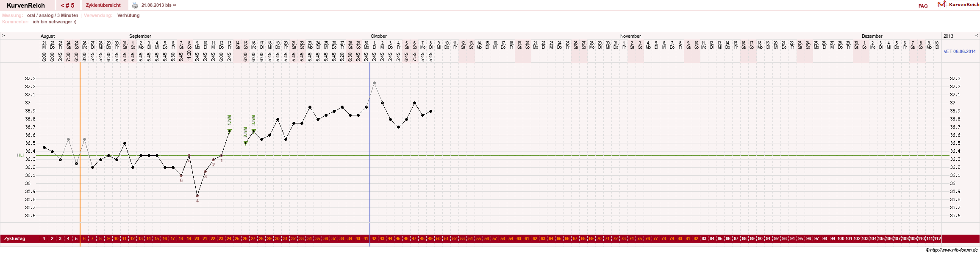
Task: Select the last temperature point on 8. October
Action: point(430,111)
